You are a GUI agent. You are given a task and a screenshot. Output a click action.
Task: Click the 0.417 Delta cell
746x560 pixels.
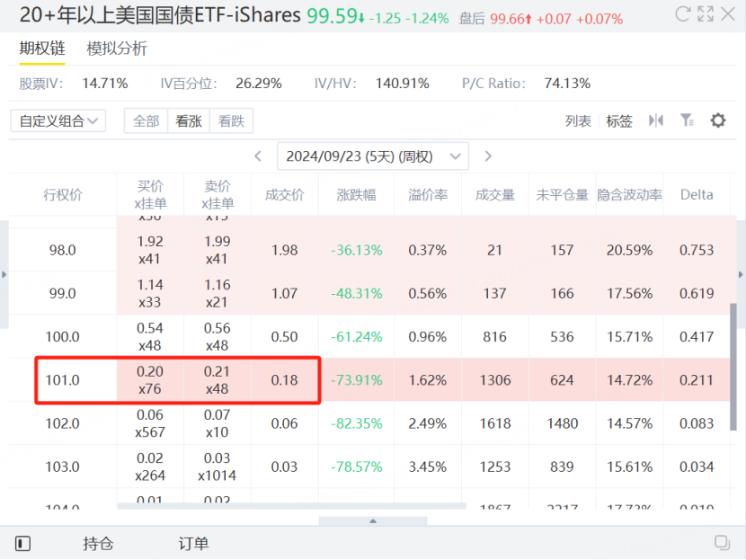(x=697, y=336)
